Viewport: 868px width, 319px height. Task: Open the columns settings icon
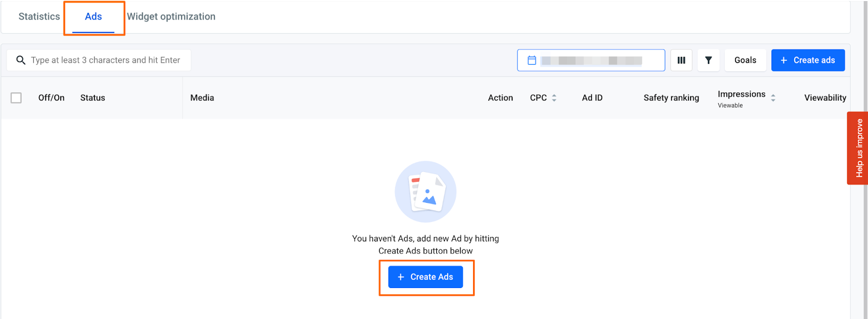point(681,60)
